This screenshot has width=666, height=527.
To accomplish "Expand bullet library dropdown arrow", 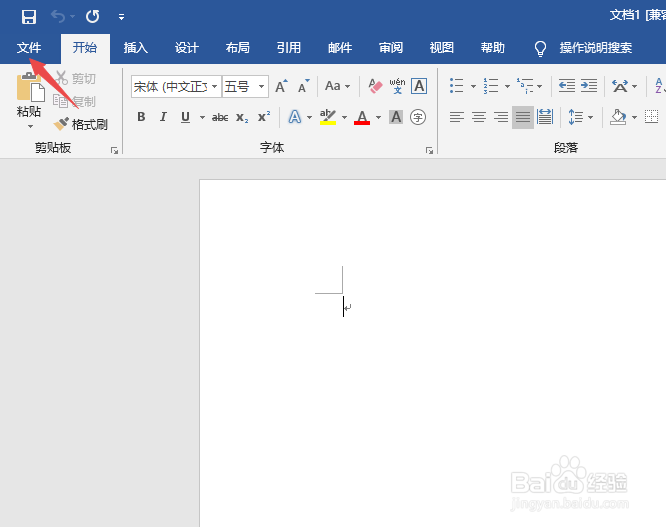I will click(473, 86).
